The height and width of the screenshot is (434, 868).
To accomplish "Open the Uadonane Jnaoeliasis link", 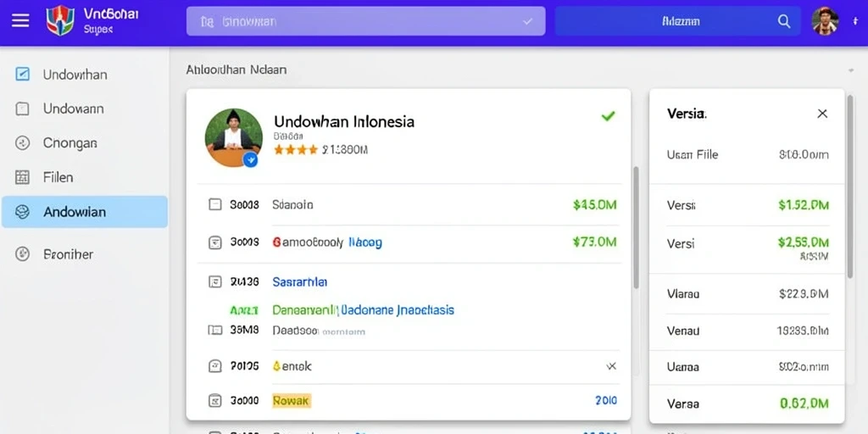I will (398, 310).
